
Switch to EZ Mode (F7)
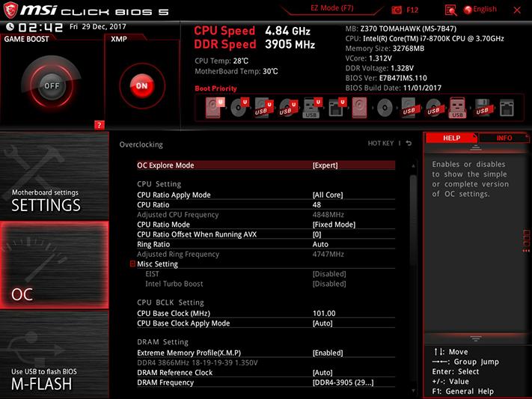(331, 8)
